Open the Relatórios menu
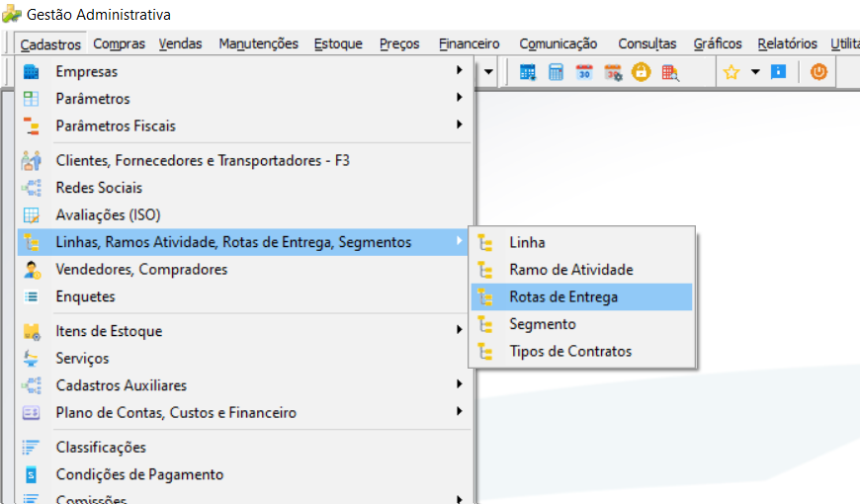Viewport: 860px width, 504px height. pos(787,43)
